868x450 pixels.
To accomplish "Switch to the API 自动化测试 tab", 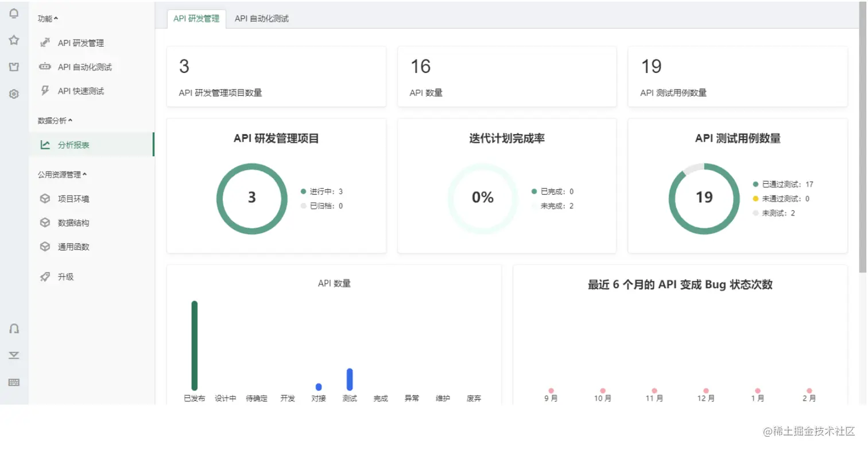I will 262,19.
